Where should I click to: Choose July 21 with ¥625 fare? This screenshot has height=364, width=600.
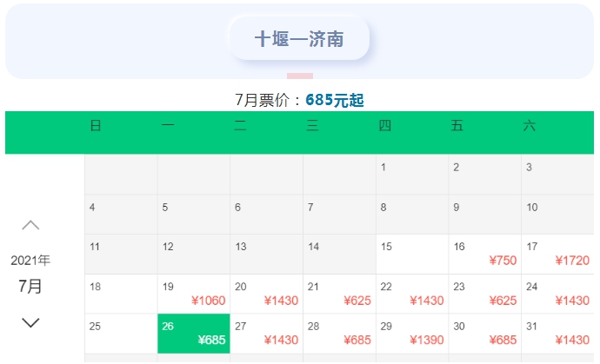339,294
